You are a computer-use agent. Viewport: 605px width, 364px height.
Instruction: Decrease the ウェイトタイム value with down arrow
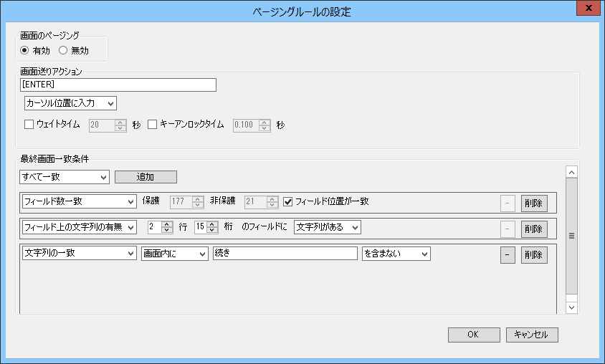point(120,128)
